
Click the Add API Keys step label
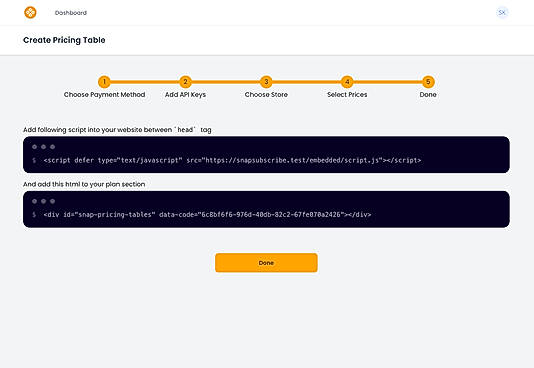coord(185,95)
